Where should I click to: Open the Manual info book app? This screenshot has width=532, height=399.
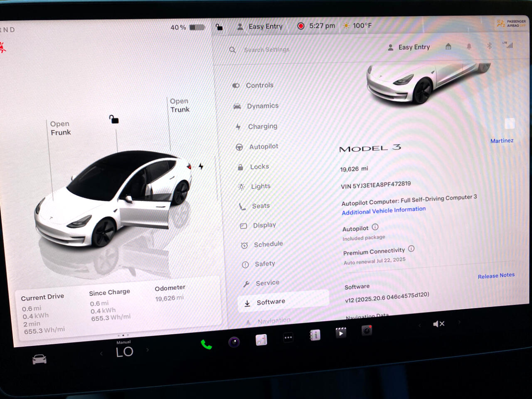[315, 335]
